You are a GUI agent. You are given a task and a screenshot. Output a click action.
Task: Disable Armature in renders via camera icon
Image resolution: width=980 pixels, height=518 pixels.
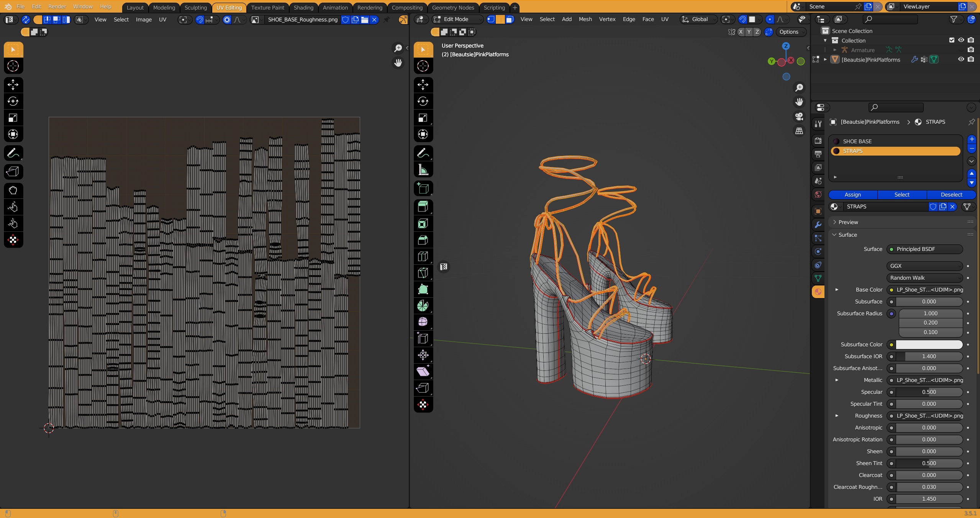970,50
